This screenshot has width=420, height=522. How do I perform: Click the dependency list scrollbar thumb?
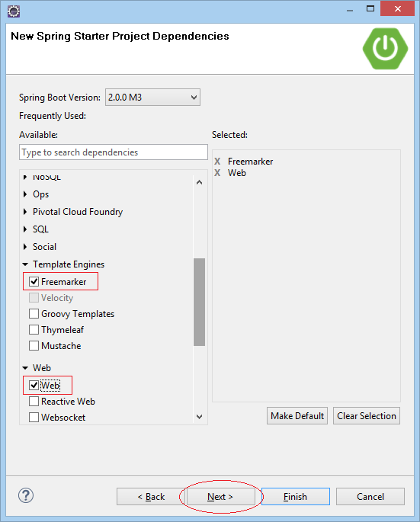pyautogui.click(x=199, y=302)
